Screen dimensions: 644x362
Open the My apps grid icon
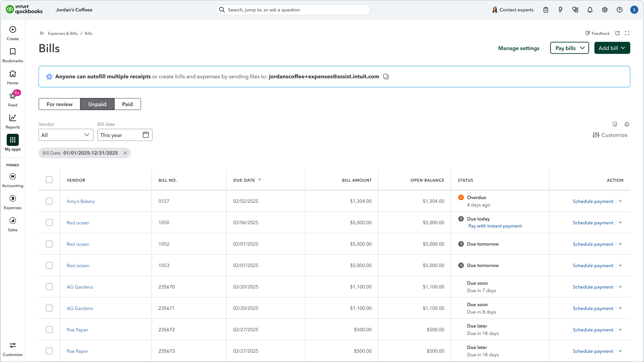13,140
